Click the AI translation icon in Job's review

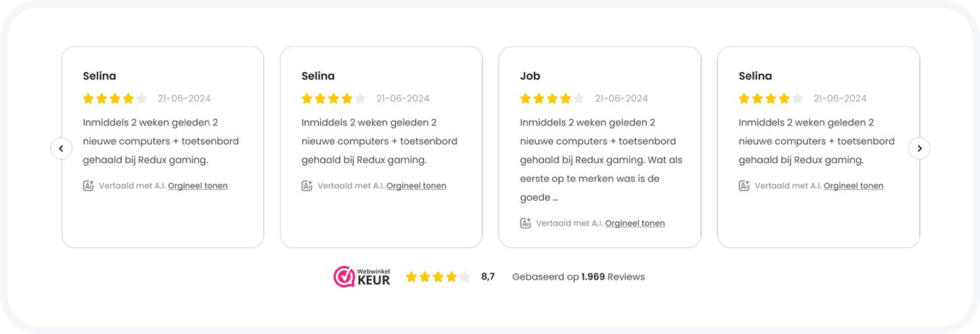coord(525,223)
